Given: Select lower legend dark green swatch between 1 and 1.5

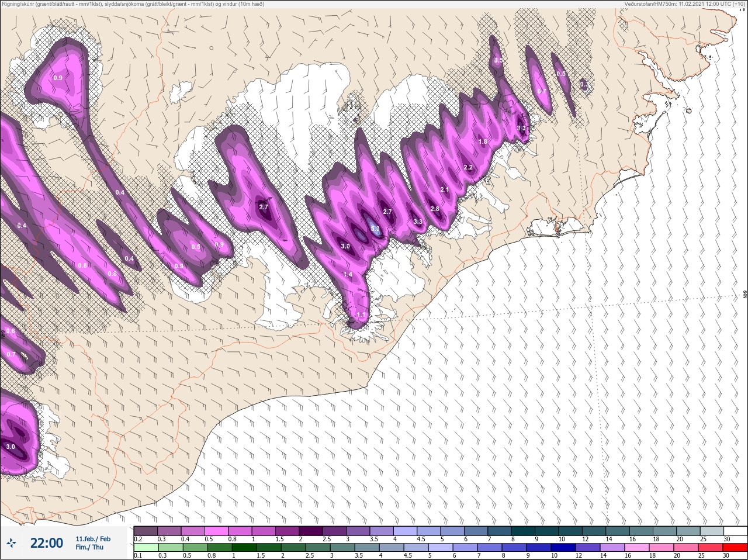Looking at the screenshot, I should (244, 548).
